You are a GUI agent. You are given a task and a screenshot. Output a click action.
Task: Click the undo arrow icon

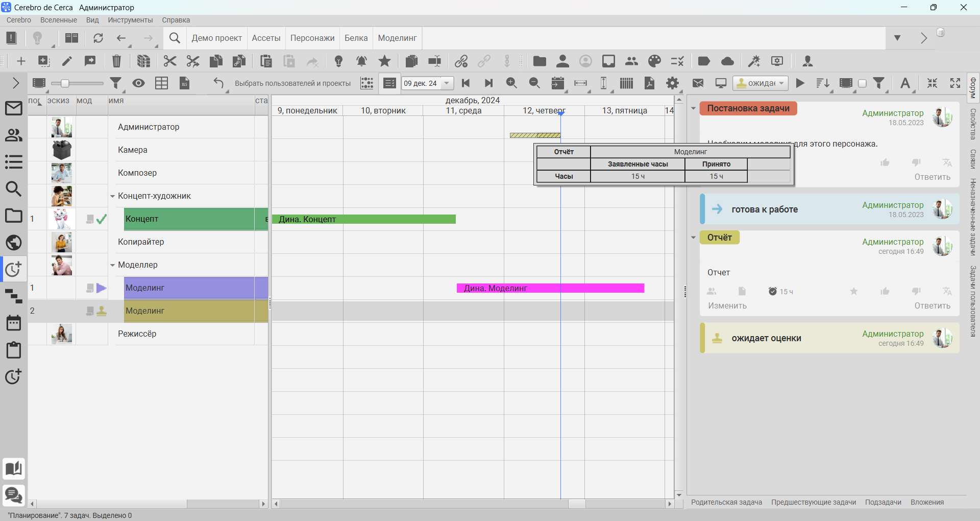click(218, 83)
